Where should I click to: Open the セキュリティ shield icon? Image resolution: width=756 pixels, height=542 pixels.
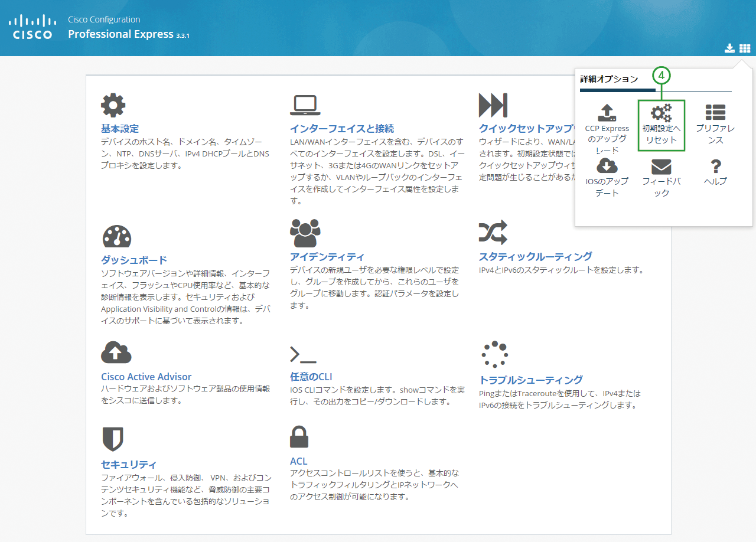113,439
